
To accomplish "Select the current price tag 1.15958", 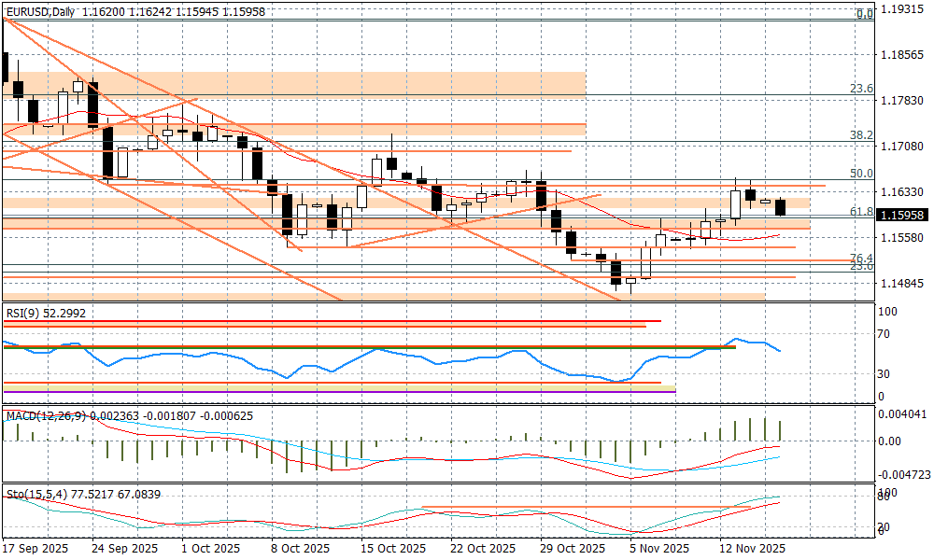I will click(902, 215).
